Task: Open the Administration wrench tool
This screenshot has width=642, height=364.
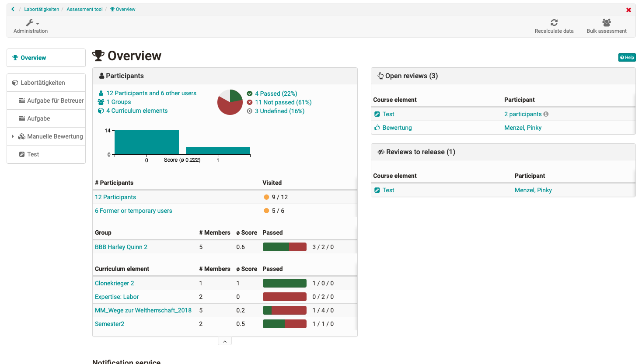Action: coord(30,23)
